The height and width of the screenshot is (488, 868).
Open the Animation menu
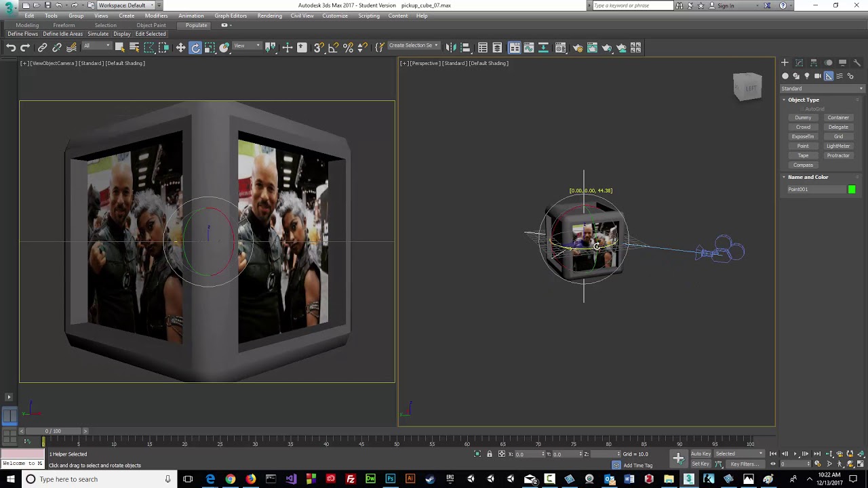[191, 16]
